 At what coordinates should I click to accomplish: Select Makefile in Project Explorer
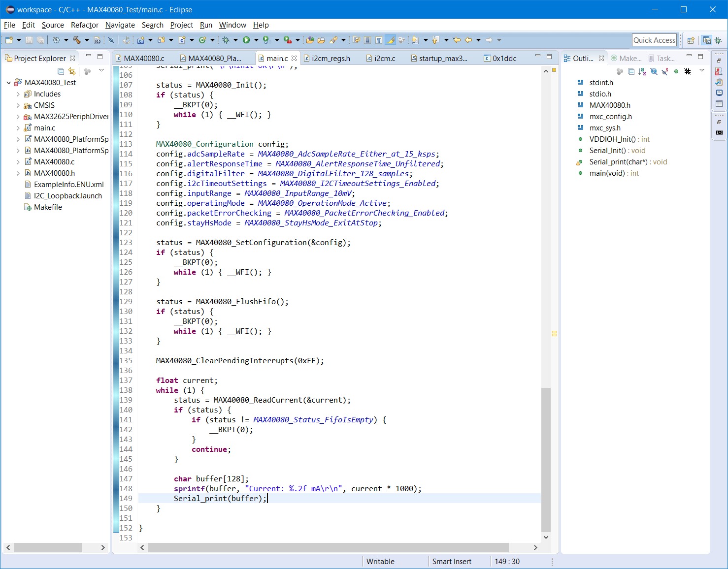[48, 207]
